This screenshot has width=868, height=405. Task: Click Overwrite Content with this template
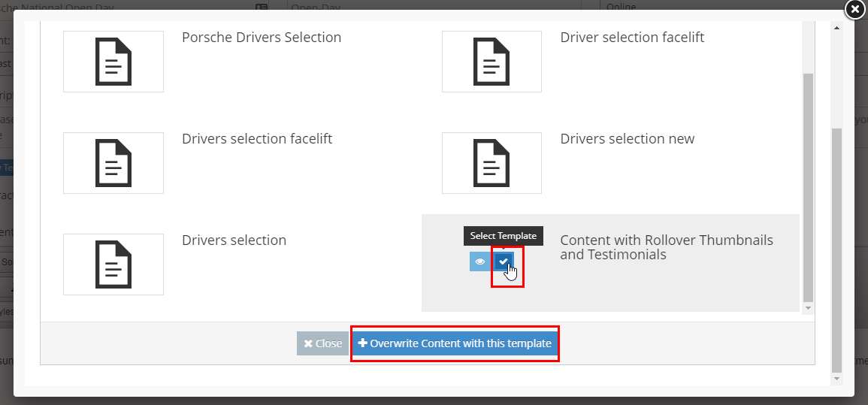coord(455,343)
